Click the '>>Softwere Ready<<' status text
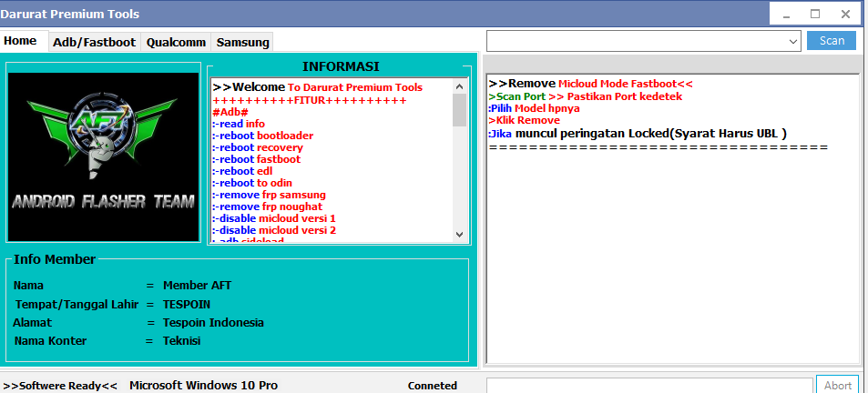This screenshot has width=868, height=393. pos(60,386)
